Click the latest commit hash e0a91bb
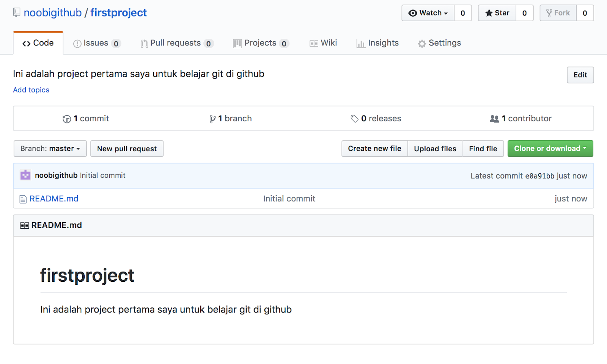The image size is (607, 364). (x=539, y=176)
